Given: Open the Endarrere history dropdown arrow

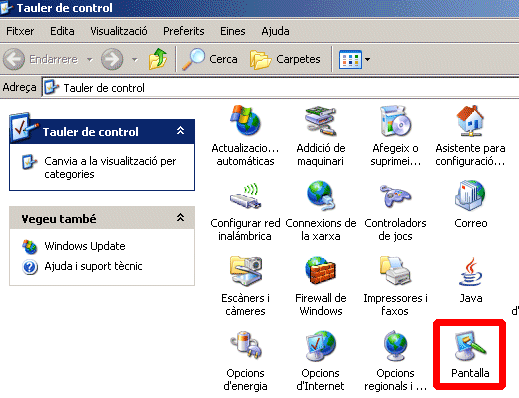Looking at the screenshot, I should [89, 60].
